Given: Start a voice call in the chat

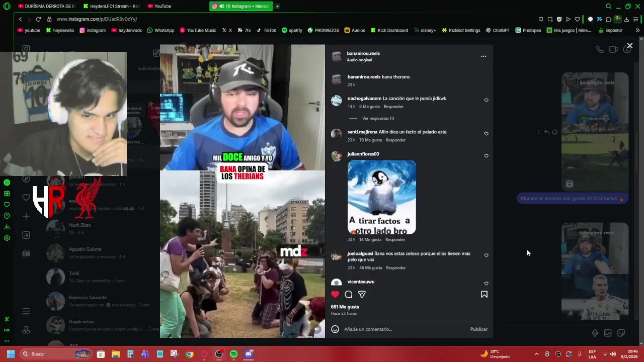Looking at the screenshot, I should click(x=600, y=49).
